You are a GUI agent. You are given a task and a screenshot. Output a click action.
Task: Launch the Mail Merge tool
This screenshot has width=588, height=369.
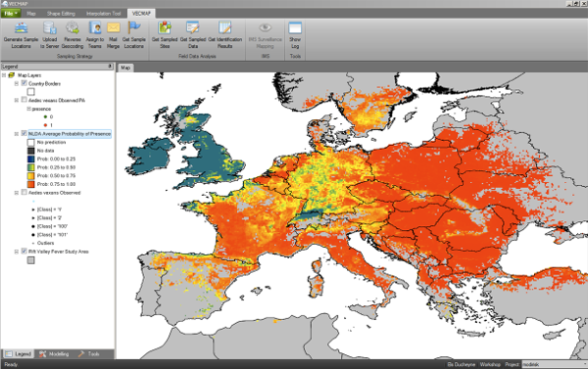click(113, 35)
